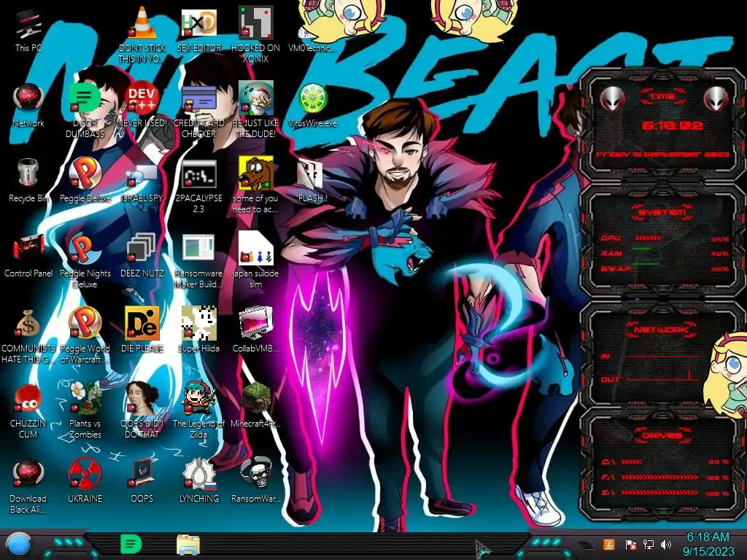Image resolution: width=747 pixels, height=560 pixels.
Task: Select the Plants vs Zombies shortcut
Action: (x=85, y=411)
